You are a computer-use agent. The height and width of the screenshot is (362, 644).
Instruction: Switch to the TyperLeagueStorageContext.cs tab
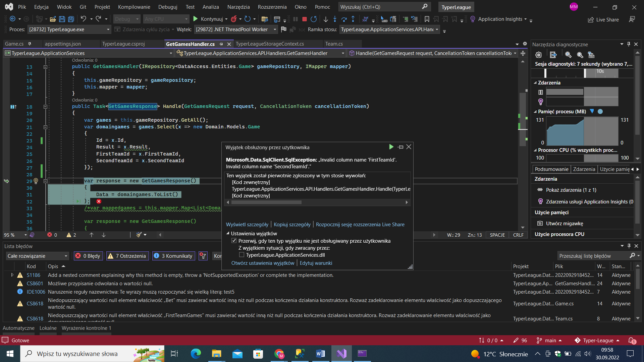pyautogui.click(x=270, y=44)
